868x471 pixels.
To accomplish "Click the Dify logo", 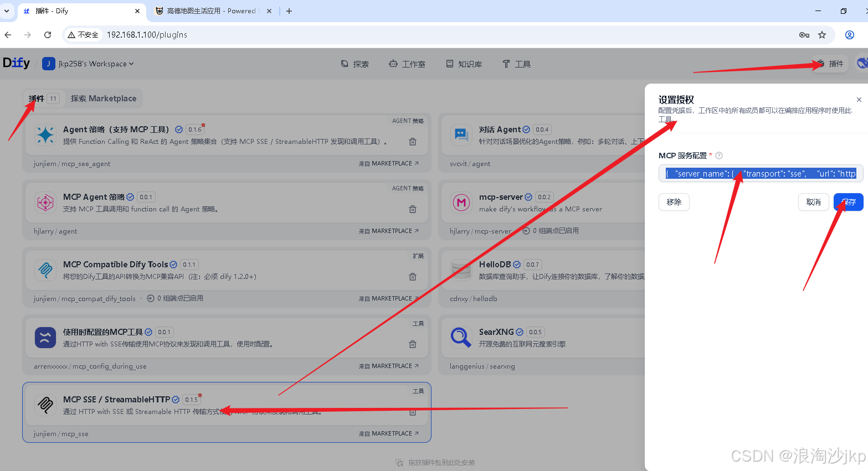I will coord(16,63).
